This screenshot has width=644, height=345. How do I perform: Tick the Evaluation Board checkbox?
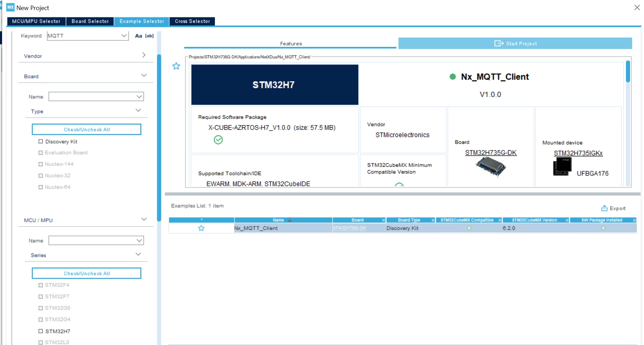(x=41, y=153)
